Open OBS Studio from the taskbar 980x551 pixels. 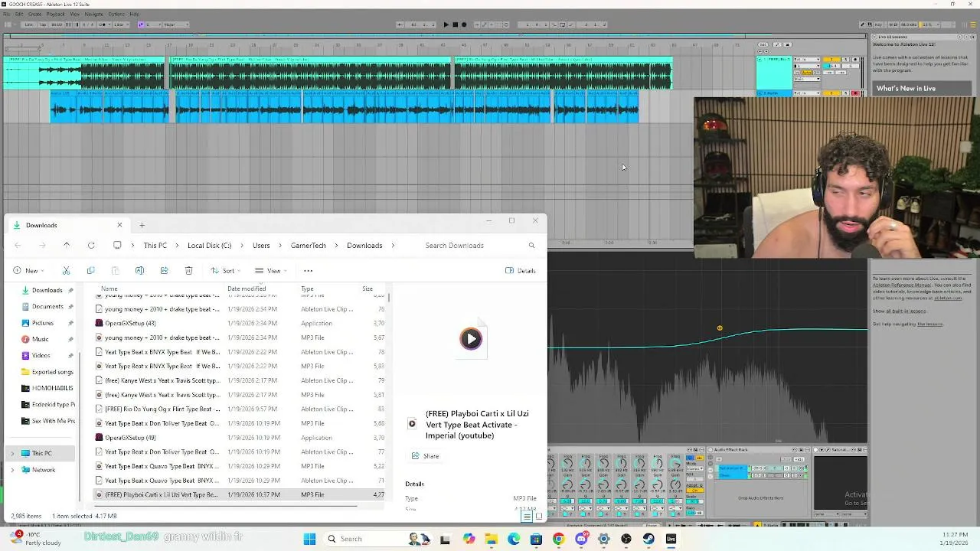tap(626, 539)
